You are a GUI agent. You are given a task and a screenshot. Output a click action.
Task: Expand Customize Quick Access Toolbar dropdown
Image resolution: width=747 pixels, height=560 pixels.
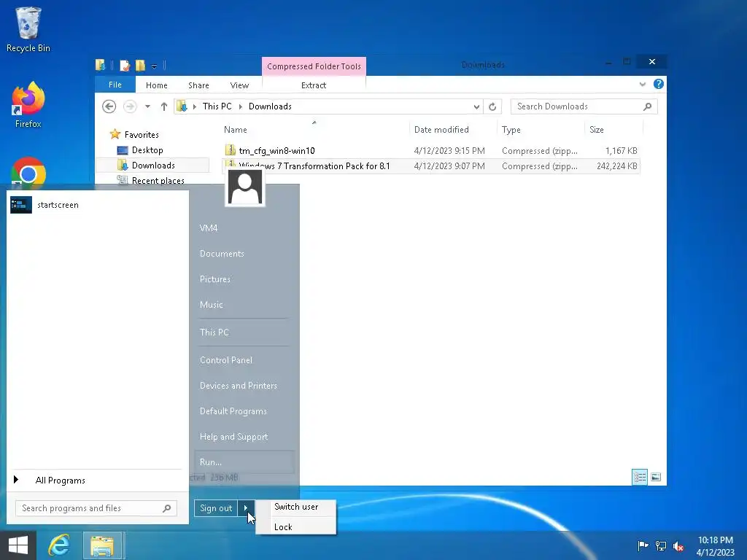point(154,66)
